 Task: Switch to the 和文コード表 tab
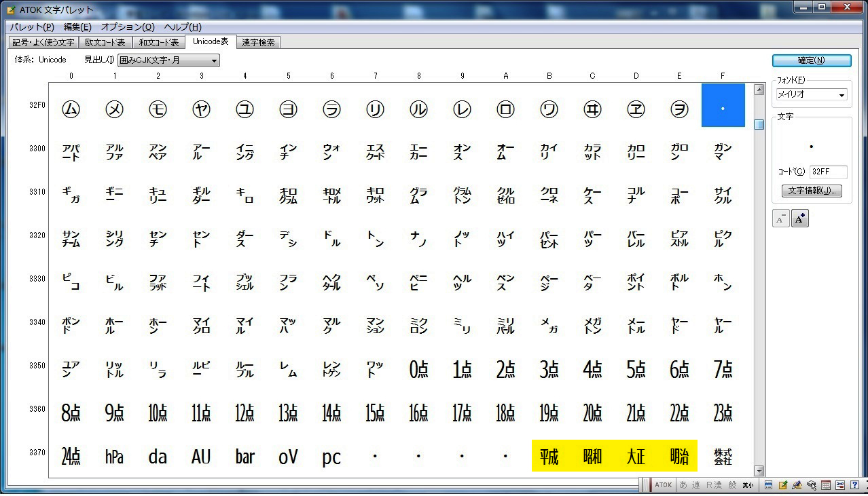click(x=158, y=42)
